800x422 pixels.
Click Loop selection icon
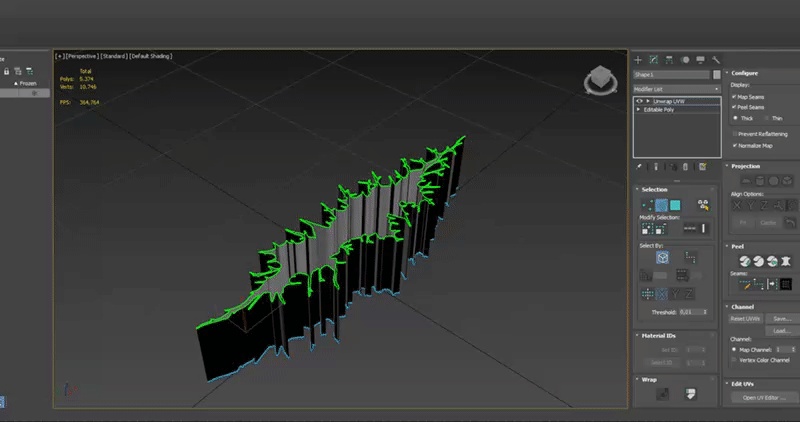(690, 229)
